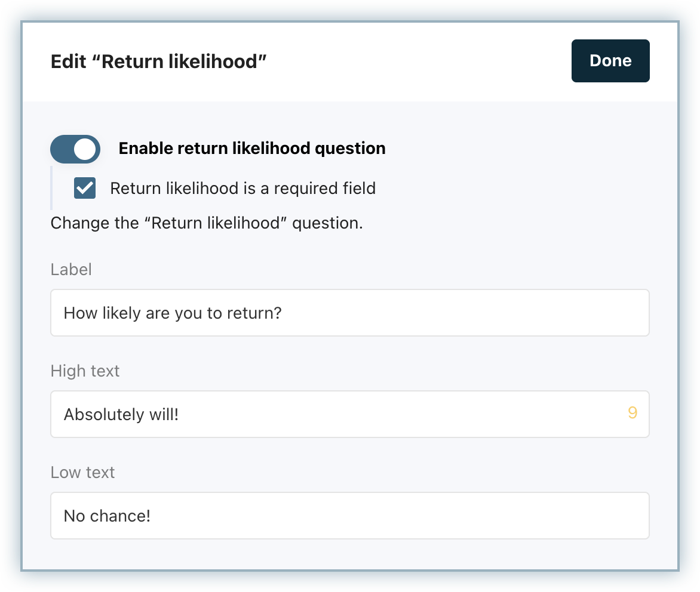This screenshot has width=700, height=592.
Task: Click the white checkmark icon
Action: point(85,189)
